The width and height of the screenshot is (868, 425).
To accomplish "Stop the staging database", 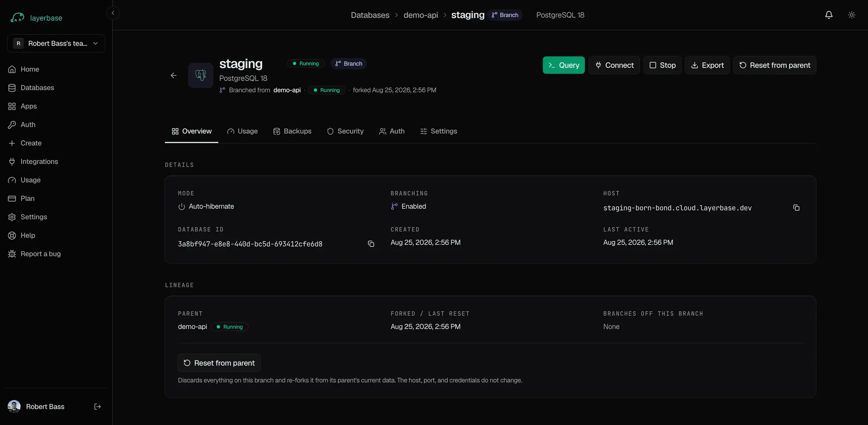I will 662,65.
